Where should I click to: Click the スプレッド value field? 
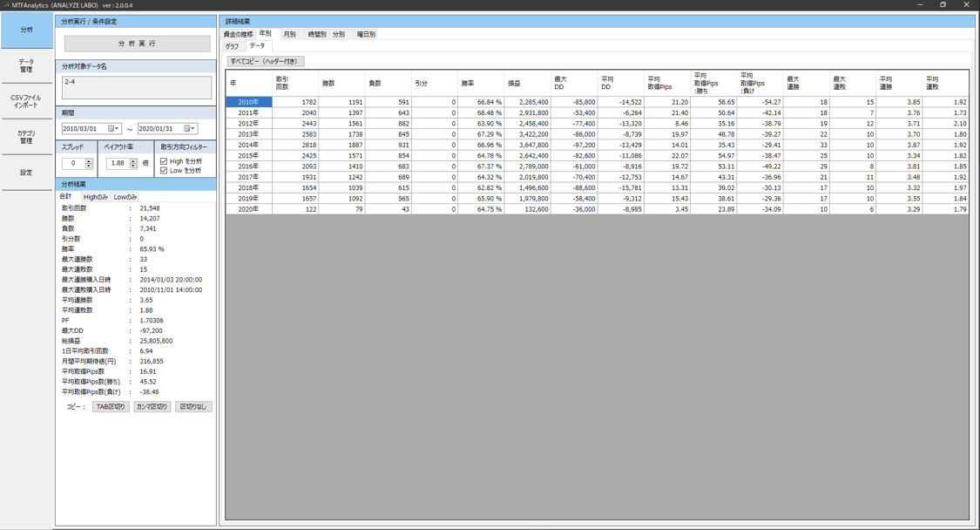tap(73, 163)
